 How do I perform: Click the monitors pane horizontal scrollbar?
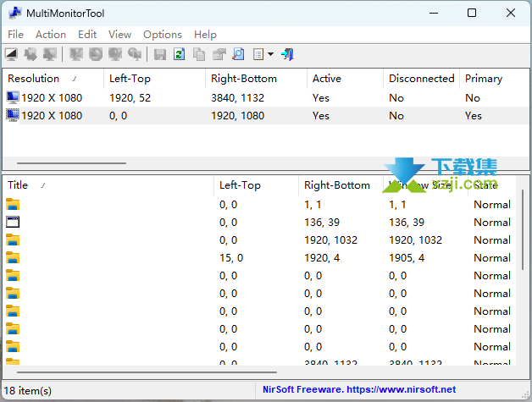click(72, 163)
